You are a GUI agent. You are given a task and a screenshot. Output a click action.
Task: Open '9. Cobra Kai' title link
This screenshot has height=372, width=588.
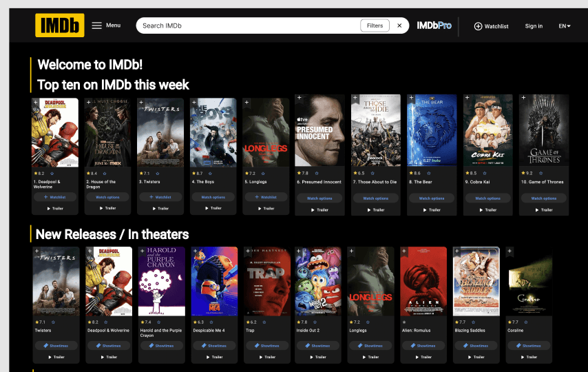coord(477,182)
